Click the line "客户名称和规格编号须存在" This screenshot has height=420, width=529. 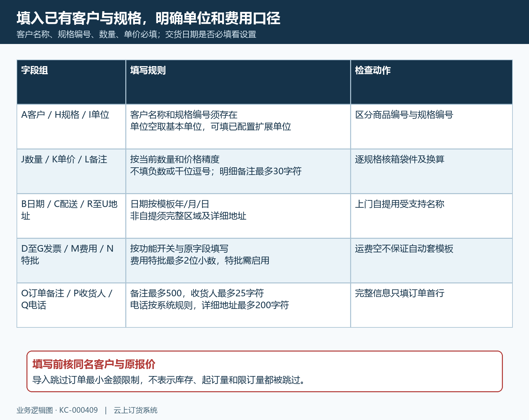pos(184,115)
